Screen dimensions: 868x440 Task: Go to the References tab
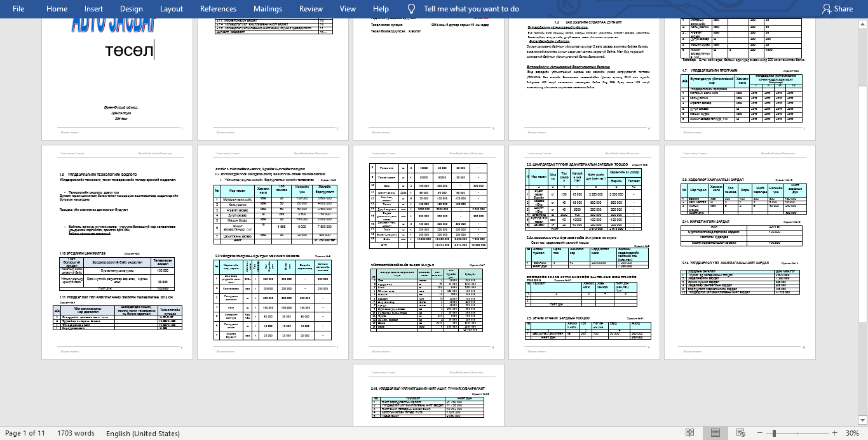tap(218, 9)
